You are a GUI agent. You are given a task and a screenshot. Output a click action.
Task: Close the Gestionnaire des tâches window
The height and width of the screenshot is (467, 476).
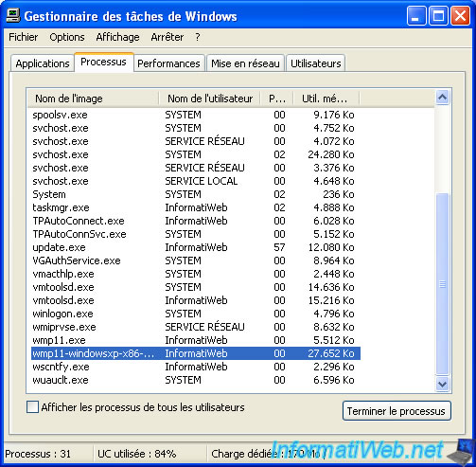(460, 16)
